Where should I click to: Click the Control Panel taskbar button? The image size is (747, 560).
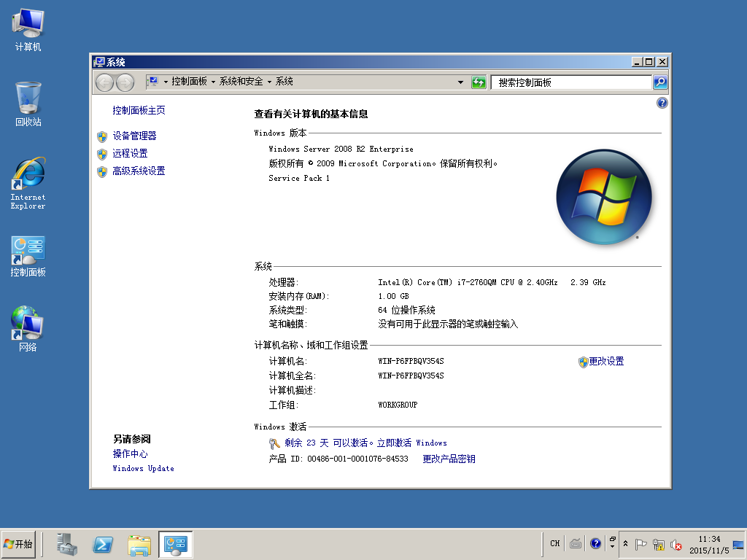tap(175, 544)
